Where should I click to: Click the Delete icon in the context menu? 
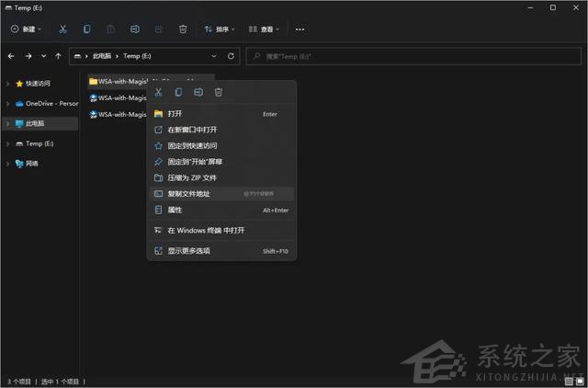tap(219, 92)
